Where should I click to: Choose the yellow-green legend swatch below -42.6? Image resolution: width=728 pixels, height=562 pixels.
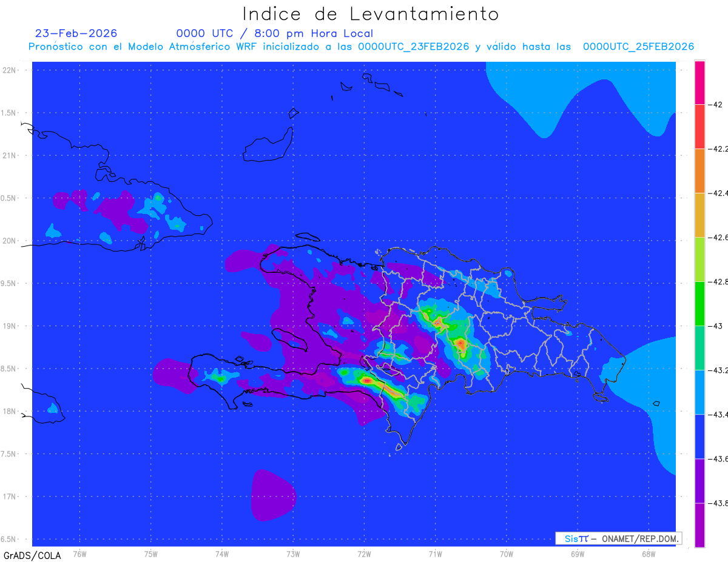point(699,259)
